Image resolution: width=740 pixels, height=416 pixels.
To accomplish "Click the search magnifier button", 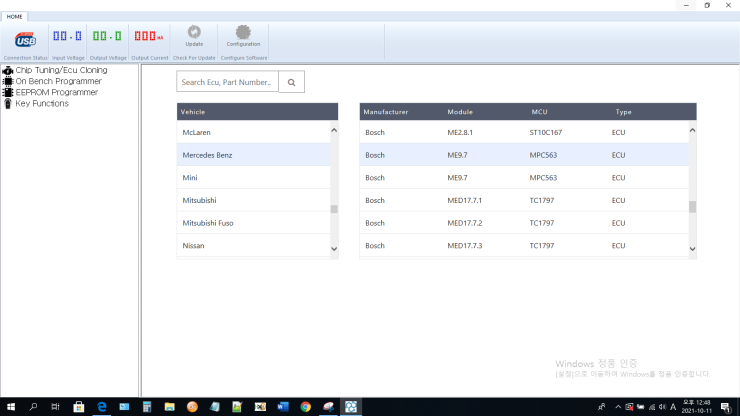I will (x=292, y=82).
